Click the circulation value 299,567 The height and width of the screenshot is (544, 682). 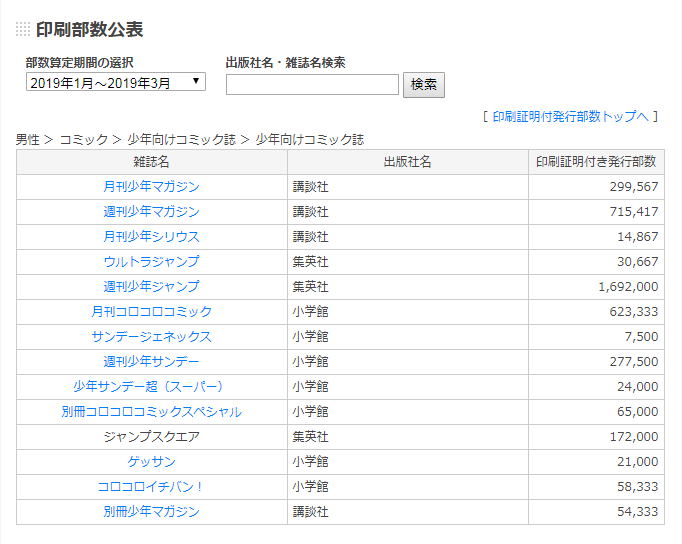[x=634, y=187]
